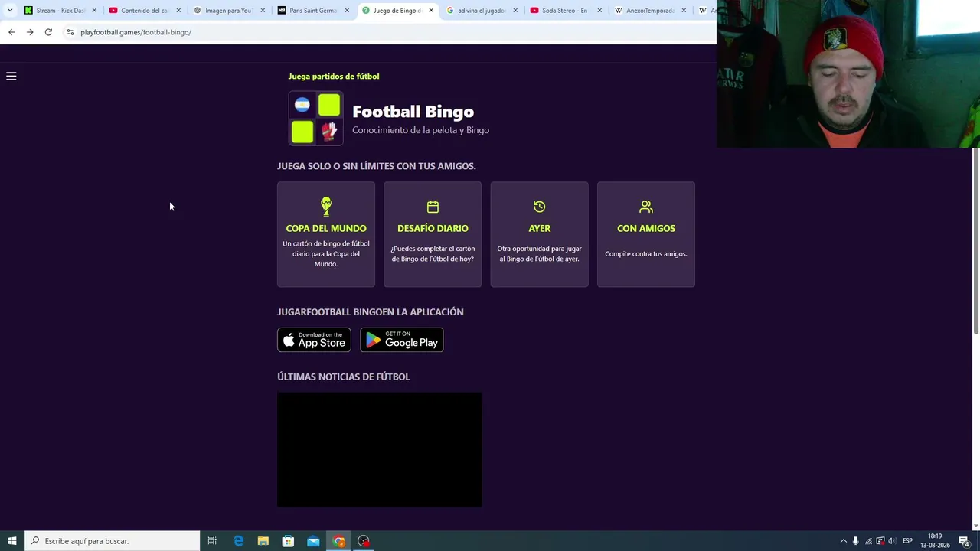Close the Stream - Kick Dashboard tab
This screenshot has height=551, width=980.
pos(94,11)
